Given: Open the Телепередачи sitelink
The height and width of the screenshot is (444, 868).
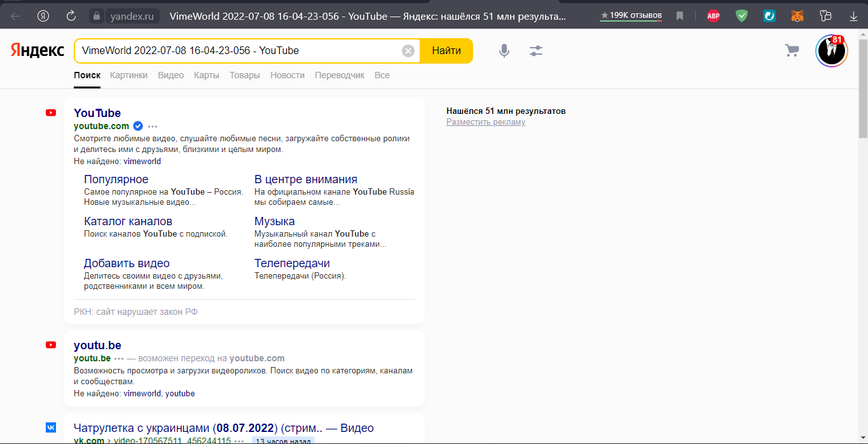Looking at the screenshot, I should tap(292, 263).
